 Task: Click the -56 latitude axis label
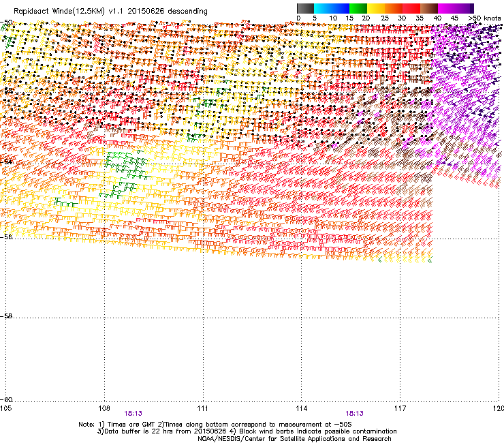click(x=7, y=237)
